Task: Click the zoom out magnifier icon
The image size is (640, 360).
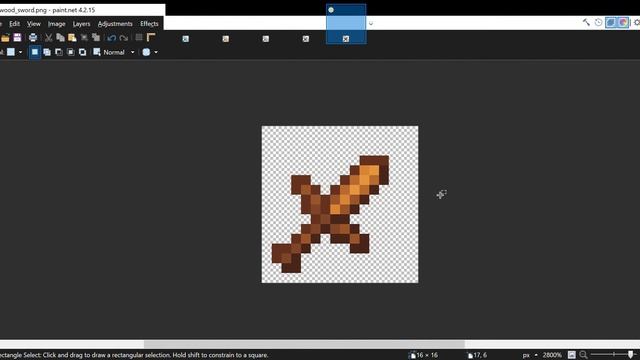Action: point(583,355)
